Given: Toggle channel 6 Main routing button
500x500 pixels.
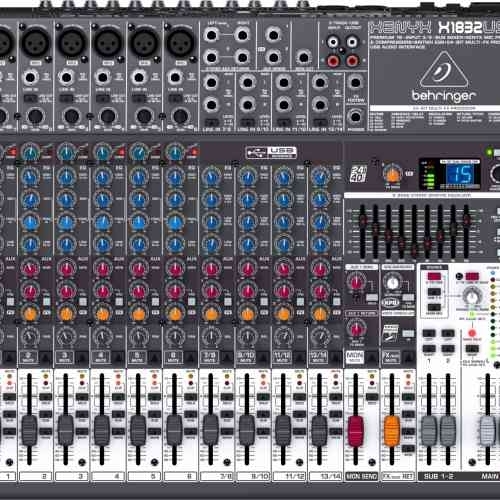Looking at the screenshot, I should [x=191, y=431].
